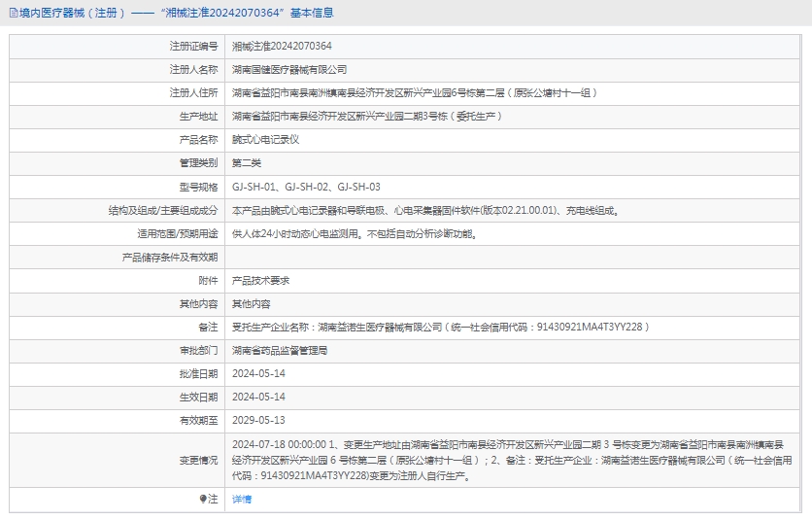
Task: Click the 注册人住所 address value
Action: click(414, 92)
